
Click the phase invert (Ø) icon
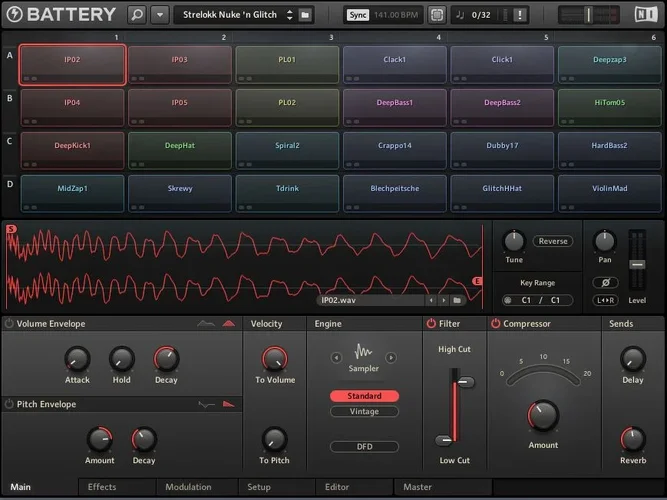point(605,282)
